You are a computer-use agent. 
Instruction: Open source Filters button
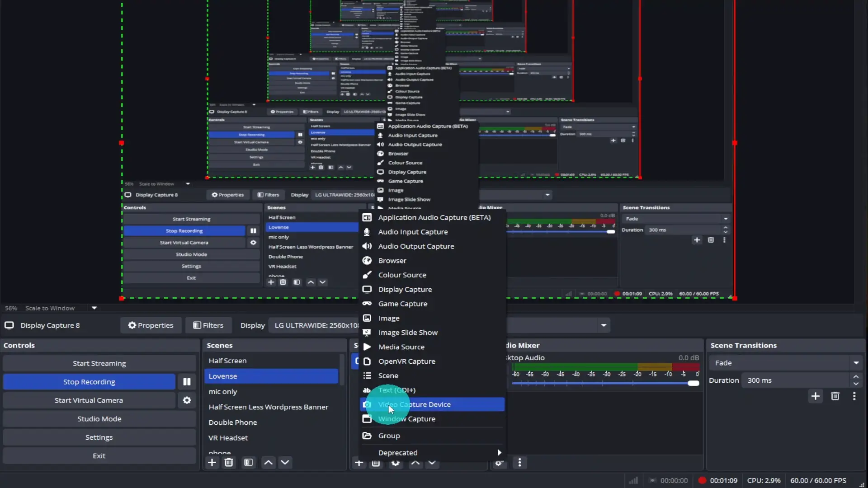[x=208, y=325]
